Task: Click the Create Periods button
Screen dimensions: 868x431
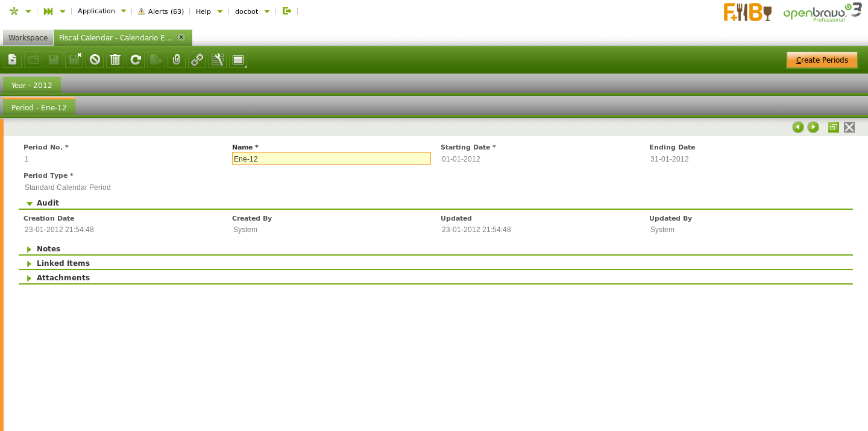Action: [x=822, y=60]
